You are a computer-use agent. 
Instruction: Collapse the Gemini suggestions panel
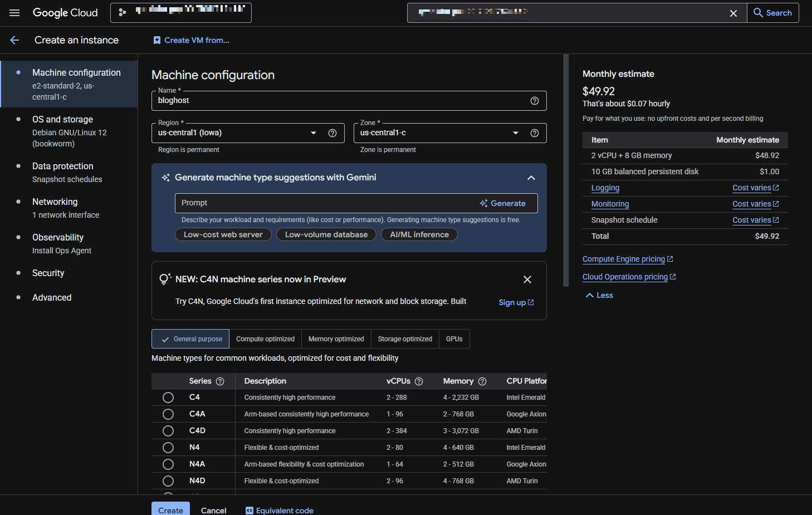531,178
